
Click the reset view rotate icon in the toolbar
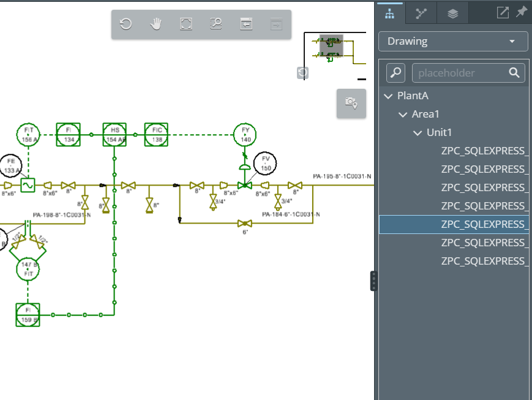[126, 25]
